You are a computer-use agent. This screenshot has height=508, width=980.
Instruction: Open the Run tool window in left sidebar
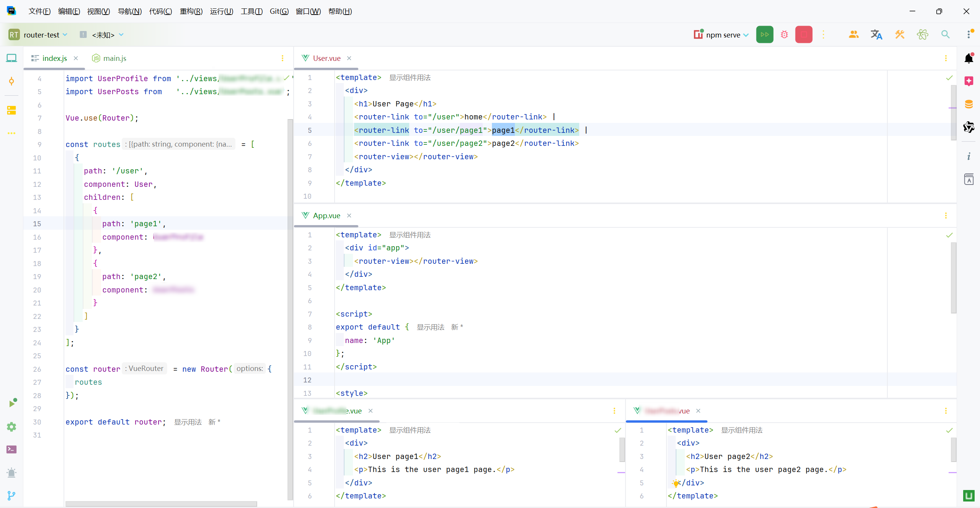tap(12, 403)
